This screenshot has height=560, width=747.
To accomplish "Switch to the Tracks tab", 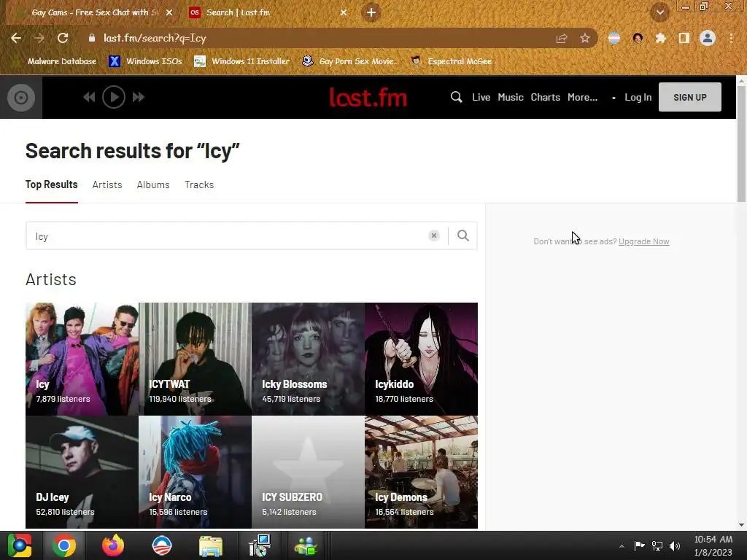I will (199, 184).
